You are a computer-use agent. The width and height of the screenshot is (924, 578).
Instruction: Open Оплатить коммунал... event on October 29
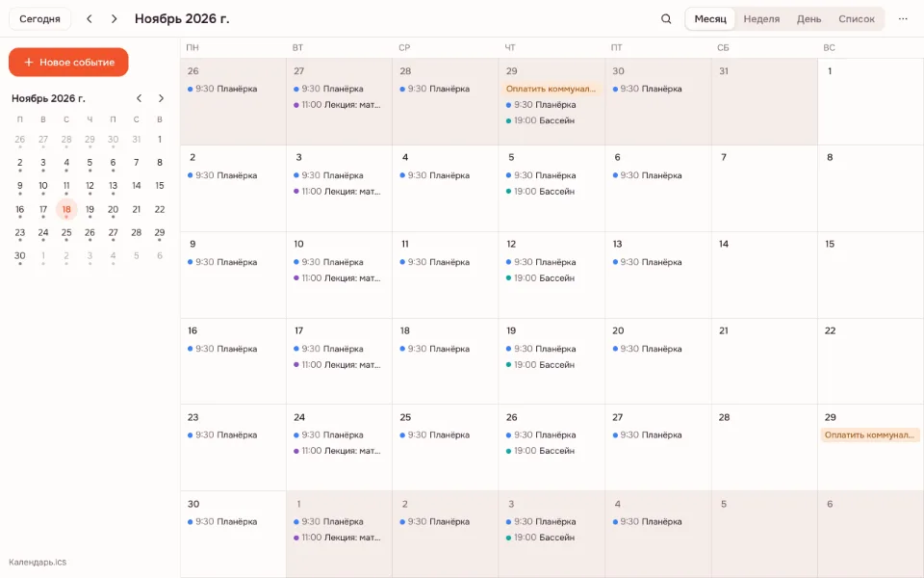click(551, 89)
